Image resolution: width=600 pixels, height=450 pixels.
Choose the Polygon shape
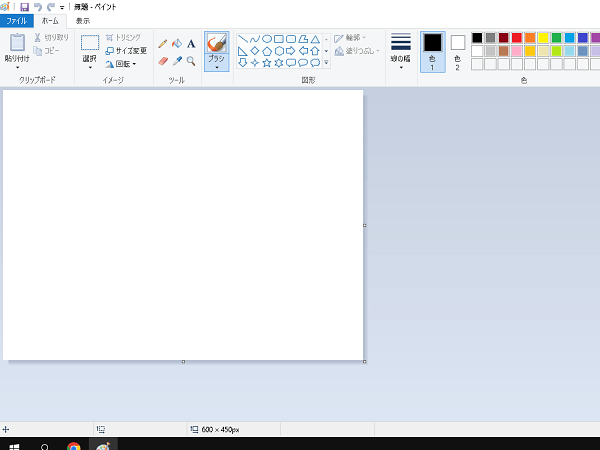pyautogui.click(x=303, y=39)
